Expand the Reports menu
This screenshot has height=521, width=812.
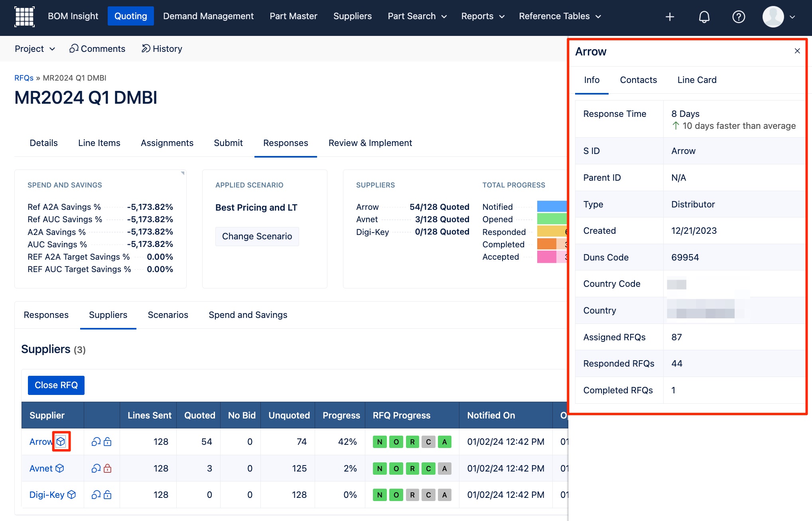tap(483, 16)
